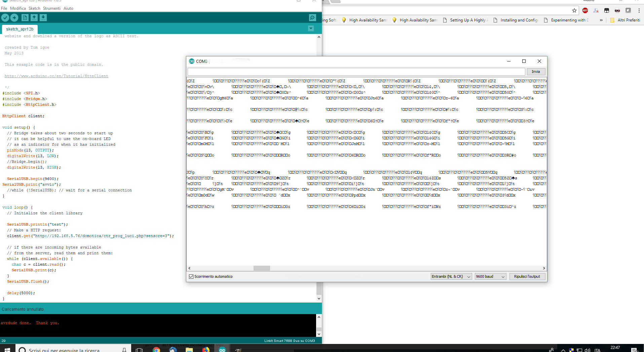Screen dimensions: 644x352
Task: Change the 9600 baud rate dropdown
Action: 490,276
